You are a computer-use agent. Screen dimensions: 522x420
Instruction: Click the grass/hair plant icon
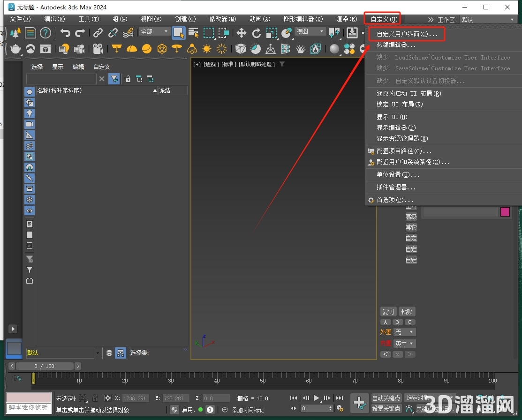(300, 49)
